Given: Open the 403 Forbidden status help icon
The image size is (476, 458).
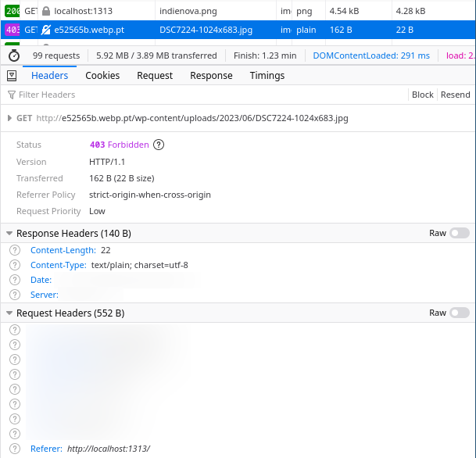Looking at the screenshot, I should tap(159, 145).
